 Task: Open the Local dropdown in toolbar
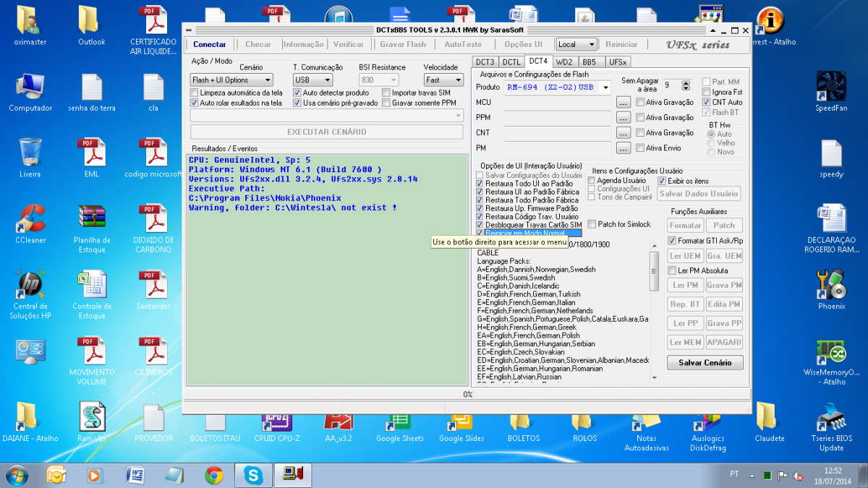[576, 45]
